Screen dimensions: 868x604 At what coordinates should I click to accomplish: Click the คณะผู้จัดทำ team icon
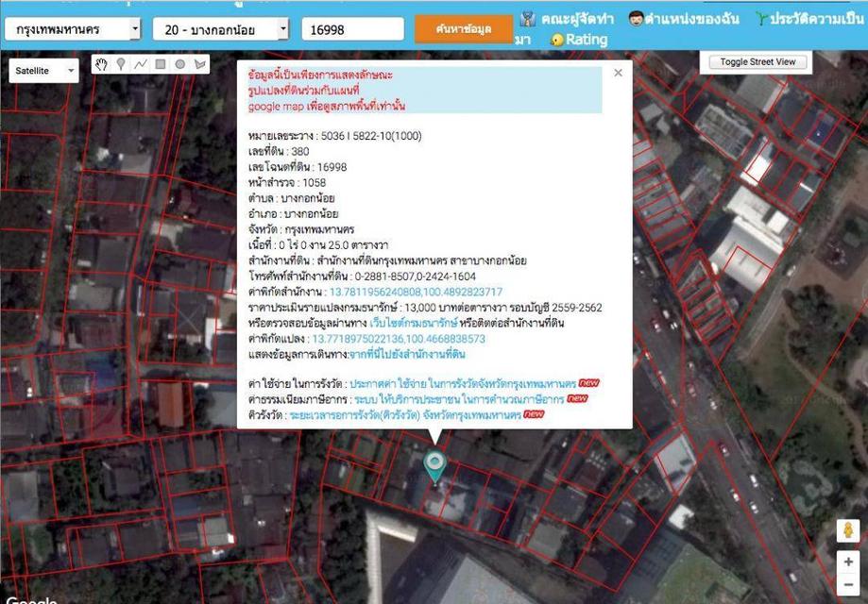point(528,19)
